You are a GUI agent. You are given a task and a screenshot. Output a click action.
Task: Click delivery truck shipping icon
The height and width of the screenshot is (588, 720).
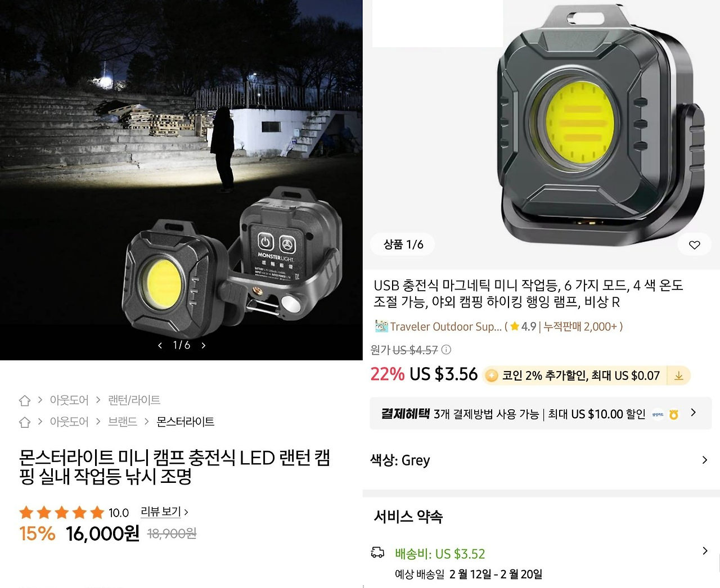377,553
